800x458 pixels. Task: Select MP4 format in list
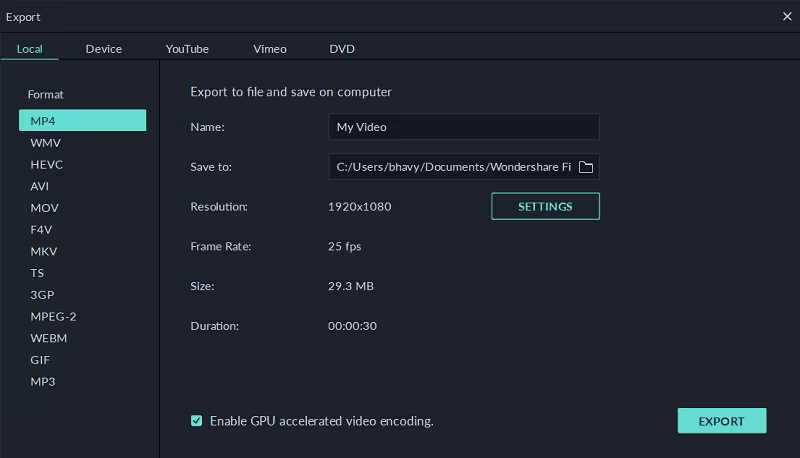click(82, 121)
